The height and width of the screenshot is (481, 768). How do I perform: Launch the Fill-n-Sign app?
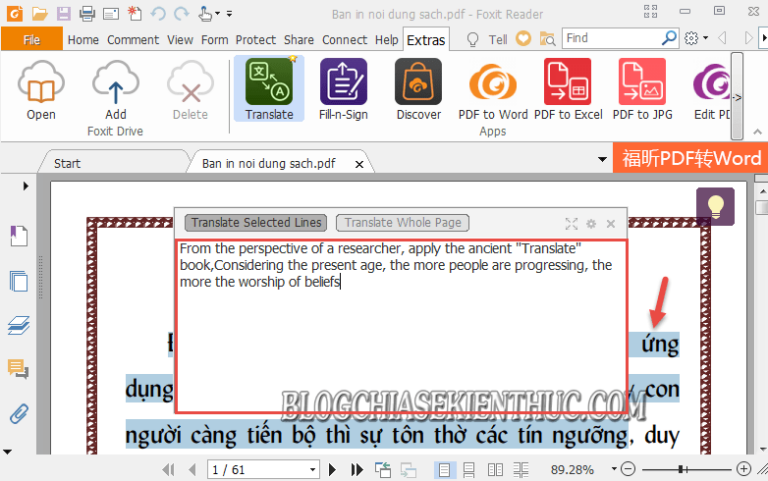point(343,89)
